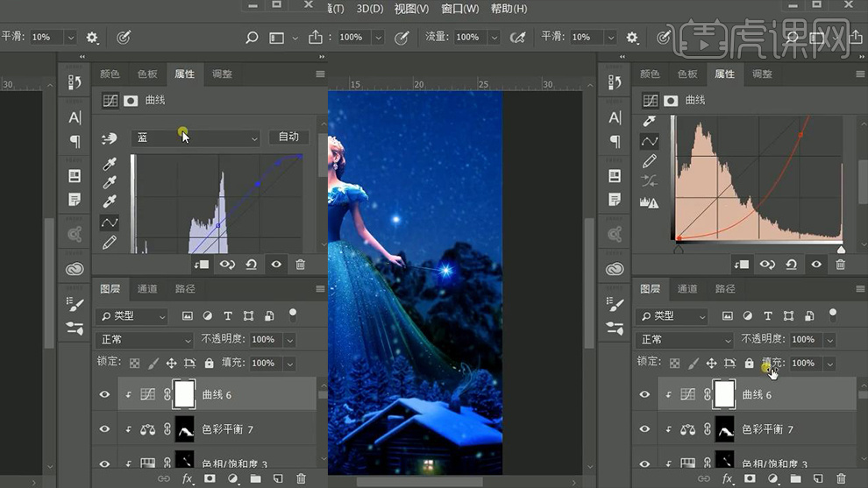Screen dimensions: 868x488
Task: Click the 自动 button in Curves
Action: coord(288,138)
